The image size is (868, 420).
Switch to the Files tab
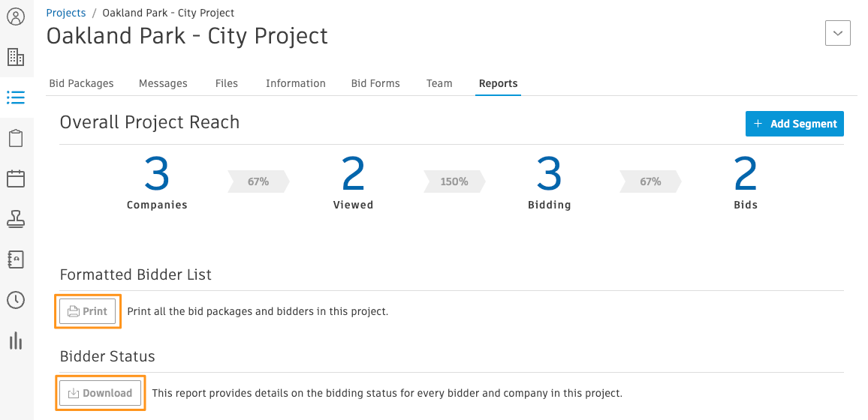coord(227,83)
